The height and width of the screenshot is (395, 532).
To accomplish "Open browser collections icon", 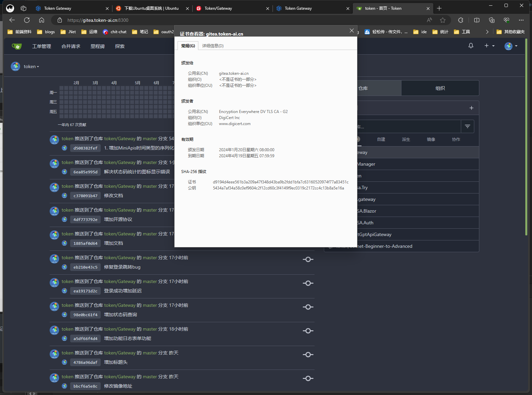I will 492,20.
